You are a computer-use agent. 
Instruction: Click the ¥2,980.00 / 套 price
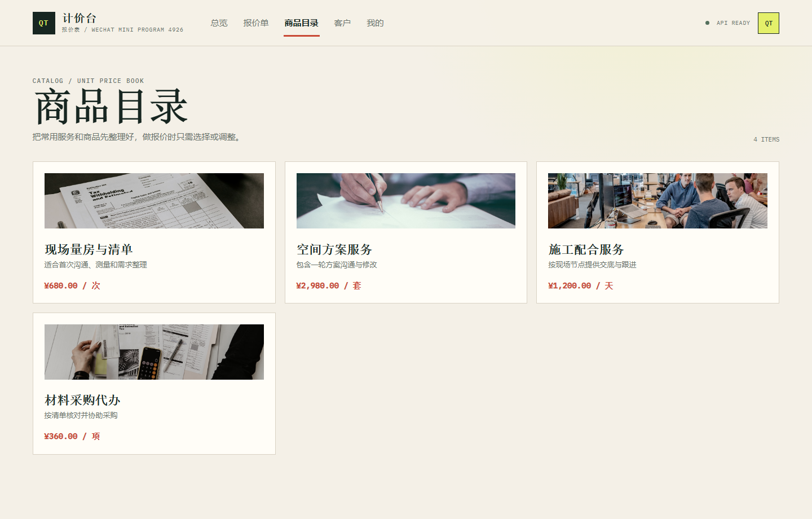click(329, 285)
